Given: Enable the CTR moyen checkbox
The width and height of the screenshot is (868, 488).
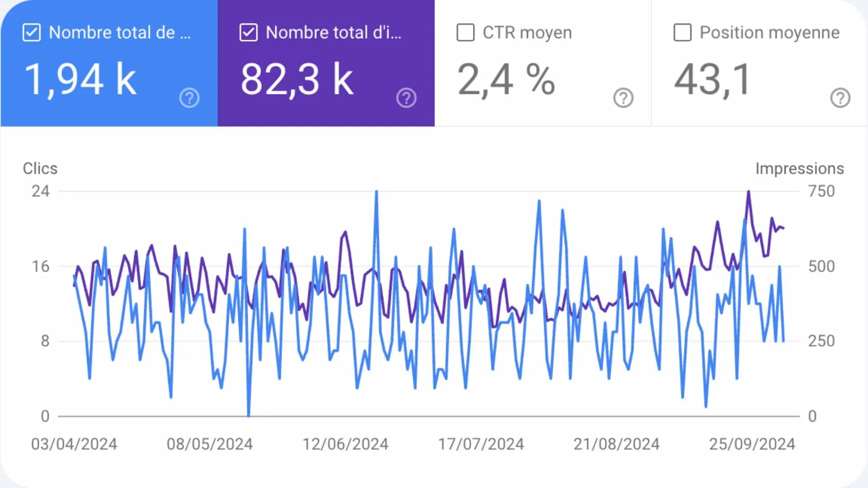Looking at the screenshot, I should [x=466, y=33].
